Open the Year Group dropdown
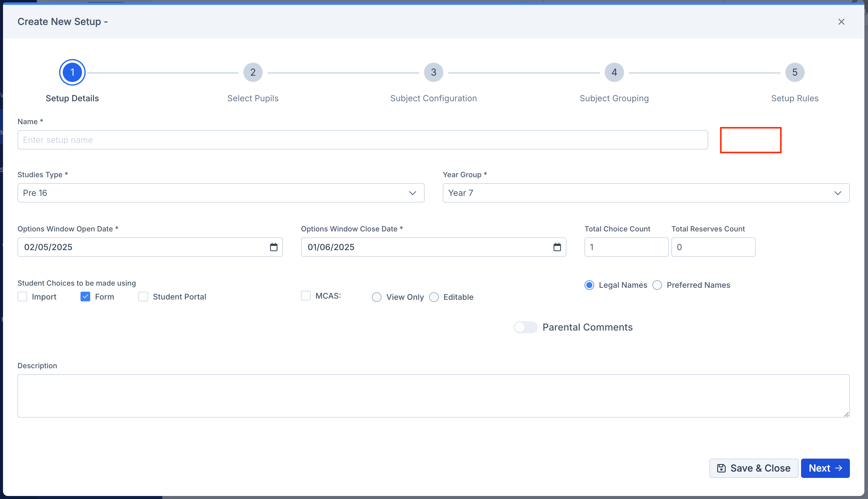The image size is (868, 499). [x=838, y=193]
